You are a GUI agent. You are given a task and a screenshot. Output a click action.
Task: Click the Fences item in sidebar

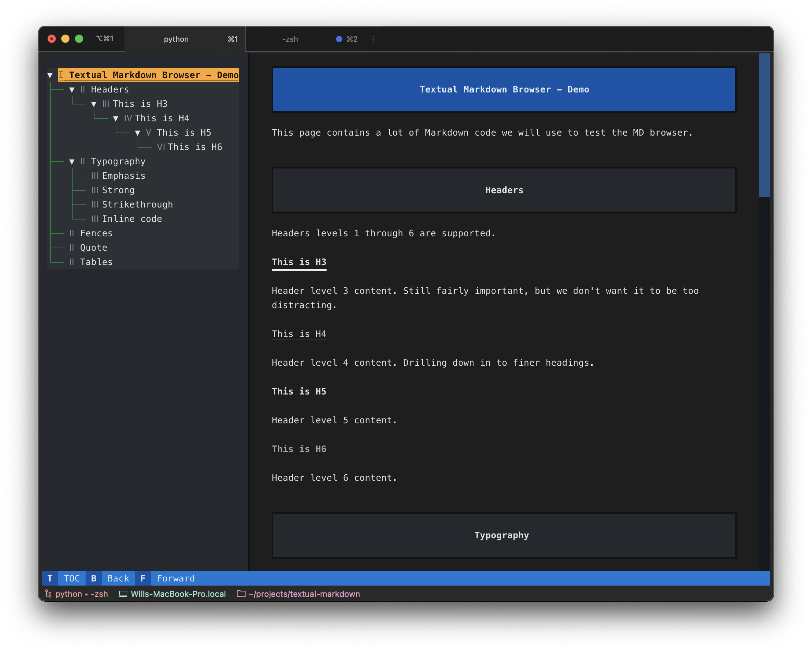pyautogui.click(x=97, y=233)
